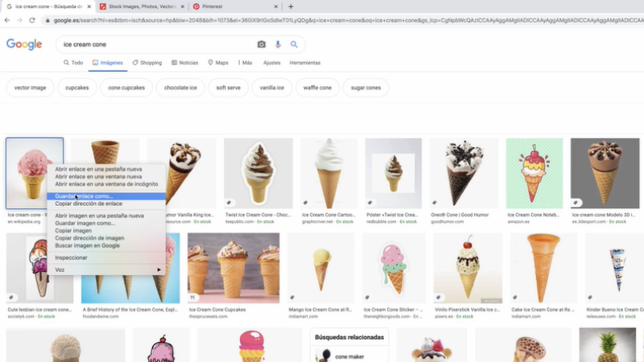Switch to the Stock Images browser tab
This screenshot has width=644, height=362.
point(142,6)
